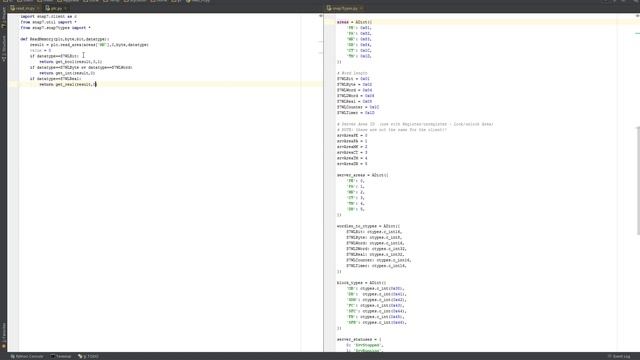
Task: Open the Favorites tool window on the left sidebar
Action: [4, 336]
